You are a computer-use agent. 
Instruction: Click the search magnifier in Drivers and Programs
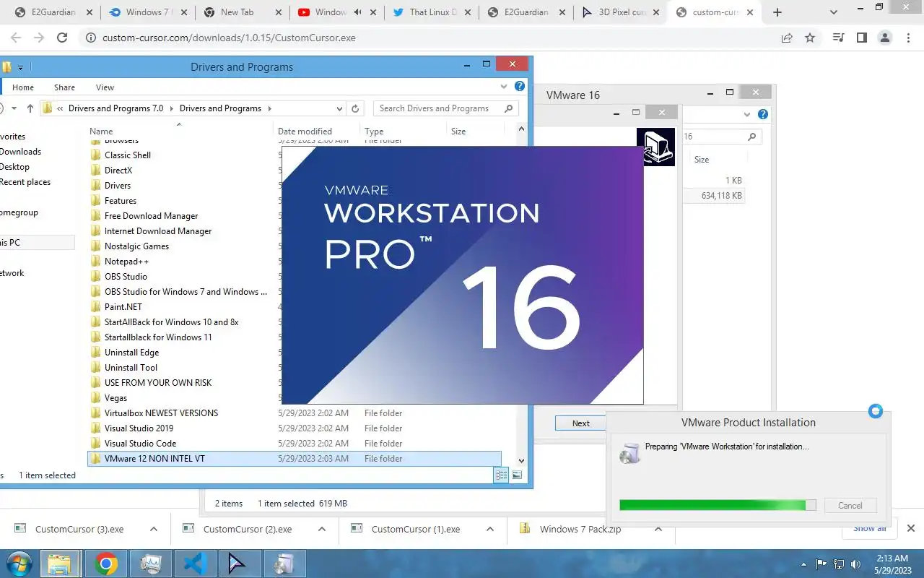(509, 108)
